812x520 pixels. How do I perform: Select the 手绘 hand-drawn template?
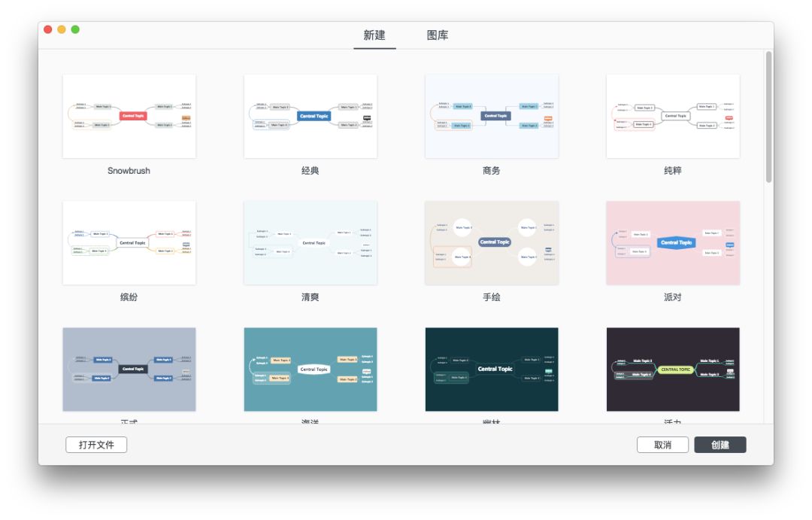(492, 242)
